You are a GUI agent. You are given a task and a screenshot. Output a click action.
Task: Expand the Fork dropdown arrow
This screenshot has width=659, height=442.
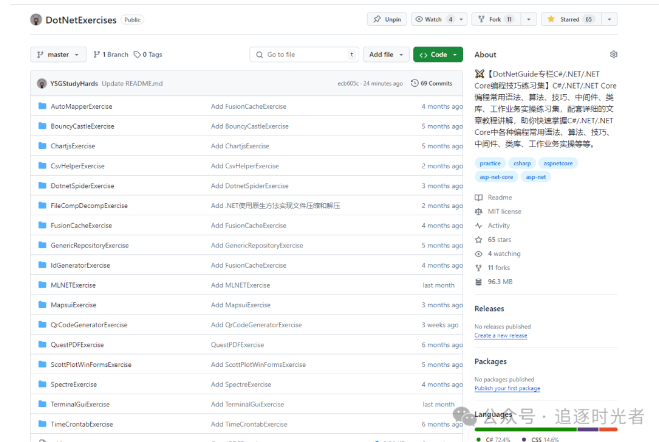click(x=529, y=19)
